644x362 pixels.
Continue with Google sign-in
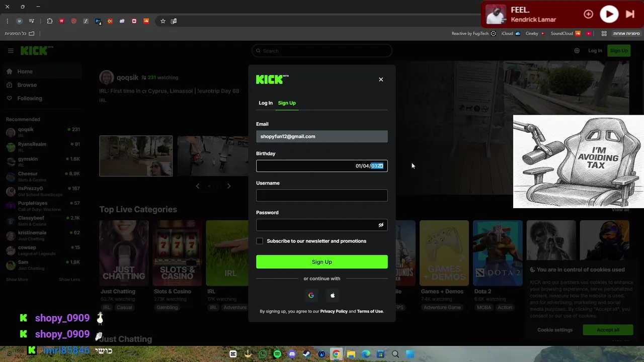[x=311, y=296]
